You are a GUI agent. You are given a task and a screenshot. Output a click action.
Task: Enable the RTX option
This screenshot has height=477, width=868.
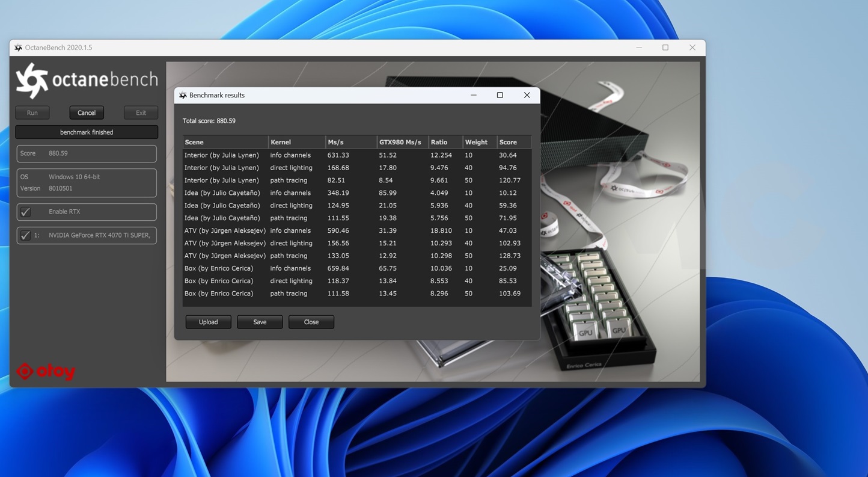(25, 212)
